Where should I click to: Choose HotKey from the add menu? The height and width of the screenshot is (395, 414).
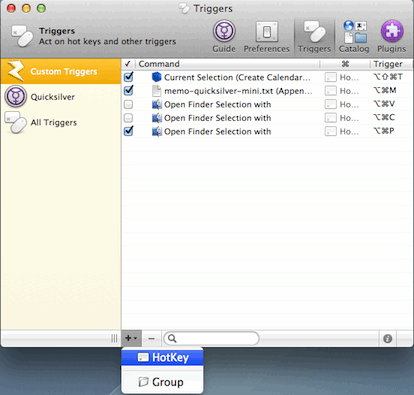pyautogui.click(x=162, y=357)
